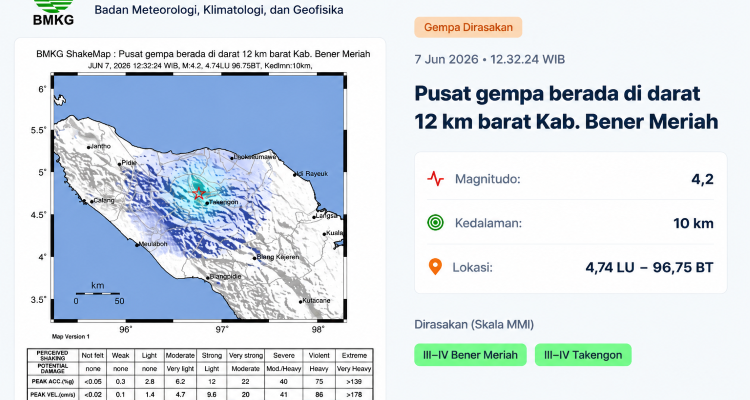Click the PEAK ACC.(%g) row header
This screenshot has width=750, height=400.
click(x=53, y=382)
